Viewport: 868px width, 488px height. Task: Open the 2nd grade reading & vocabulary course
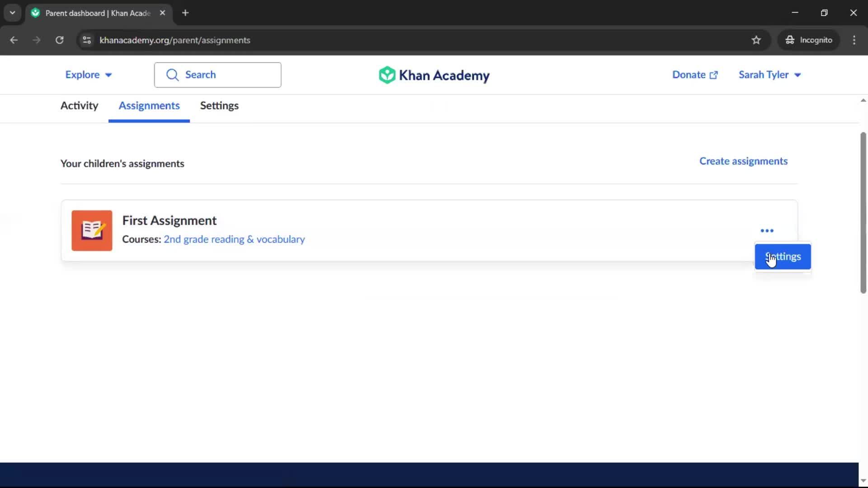234,239
